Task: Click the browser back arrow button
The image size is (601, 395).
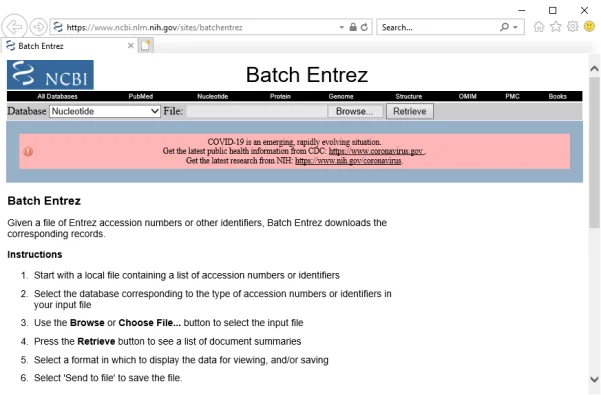Action: pyautogui.click(x=14, y=27)
